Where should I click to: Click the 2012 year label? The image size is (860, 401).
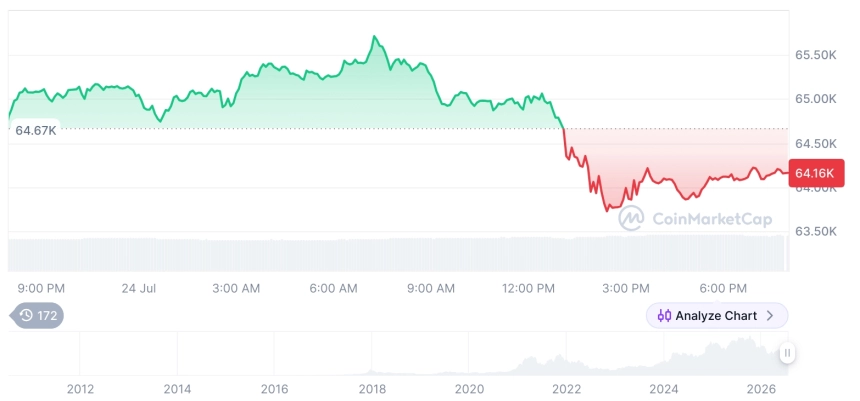(x=81, y=389)
